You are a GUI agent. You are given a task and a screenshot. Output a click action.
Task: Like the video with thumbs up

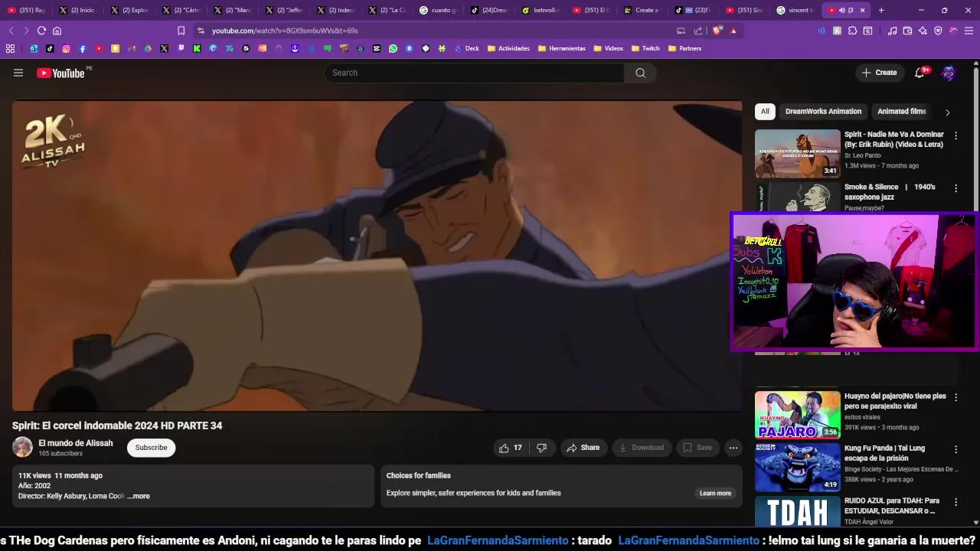click(511, 448)
